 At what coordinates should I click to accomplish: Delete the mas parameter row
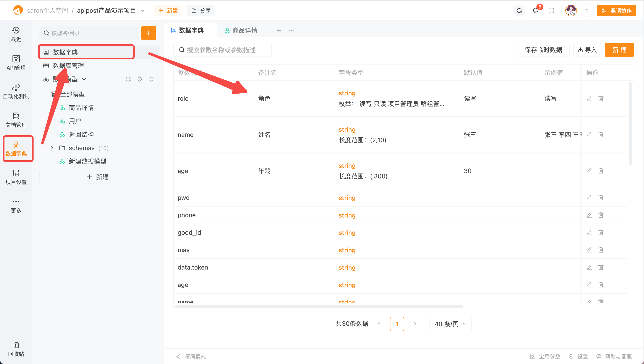[601, 250]
